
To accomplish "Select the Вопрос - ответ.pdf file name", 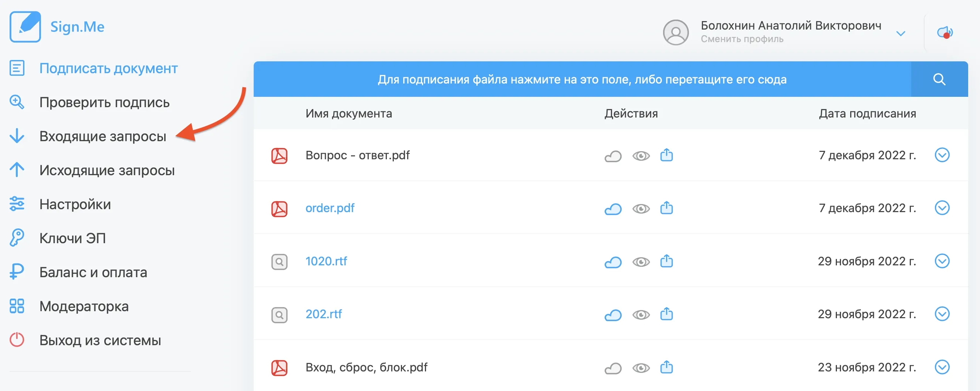I will (358, 155).
